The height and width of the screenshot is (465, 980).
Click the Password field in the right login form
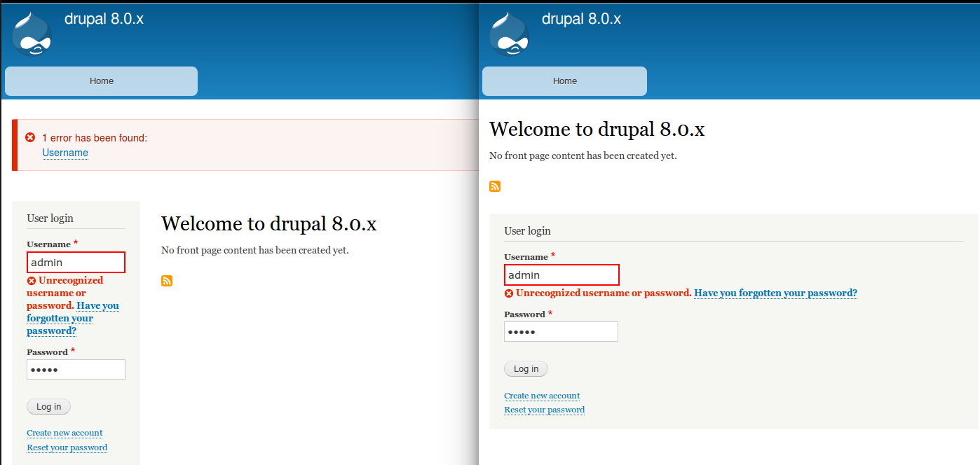(x=561, y=331)
